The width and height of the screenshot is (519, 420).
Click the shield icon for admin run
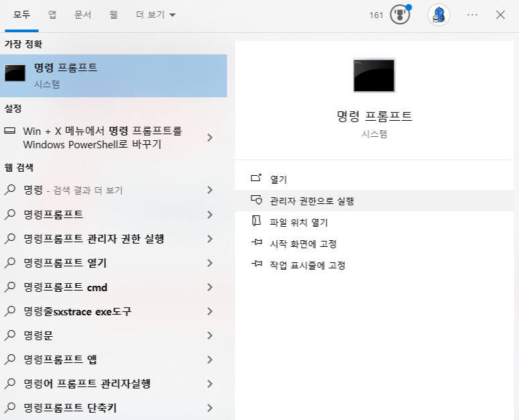click(256, 200)
